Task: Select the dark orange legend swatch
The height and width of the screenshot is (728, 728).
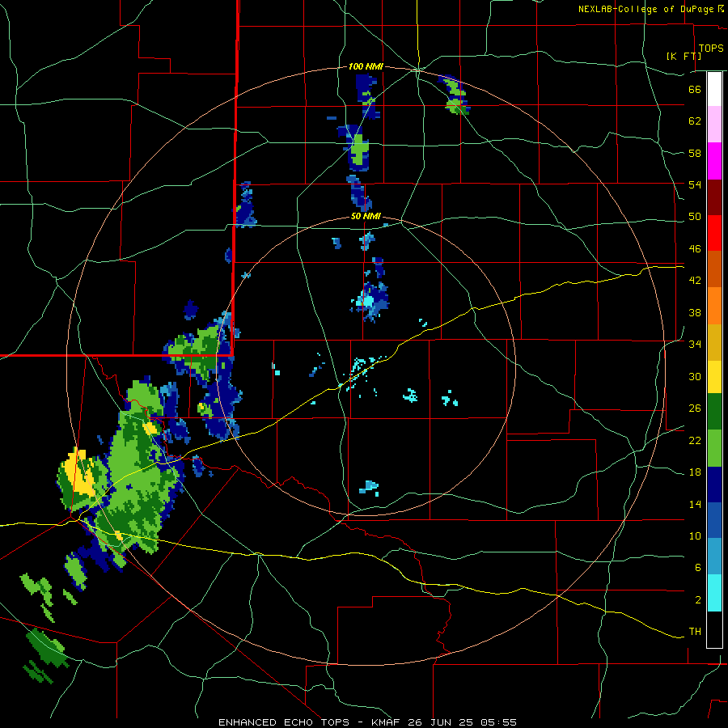Action: [x=714, y=269]
